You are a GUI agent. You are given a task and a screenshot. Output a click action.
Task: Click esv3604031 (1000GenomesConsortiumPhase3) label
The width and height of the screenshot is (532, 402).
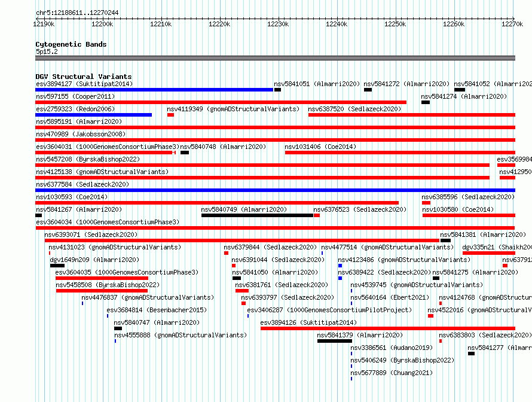[107, 147]
